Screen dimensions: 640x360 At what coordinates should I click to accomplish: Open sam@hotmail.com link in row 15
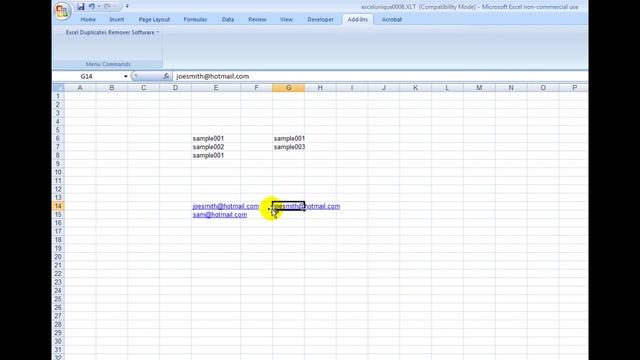tap(220, 215)
